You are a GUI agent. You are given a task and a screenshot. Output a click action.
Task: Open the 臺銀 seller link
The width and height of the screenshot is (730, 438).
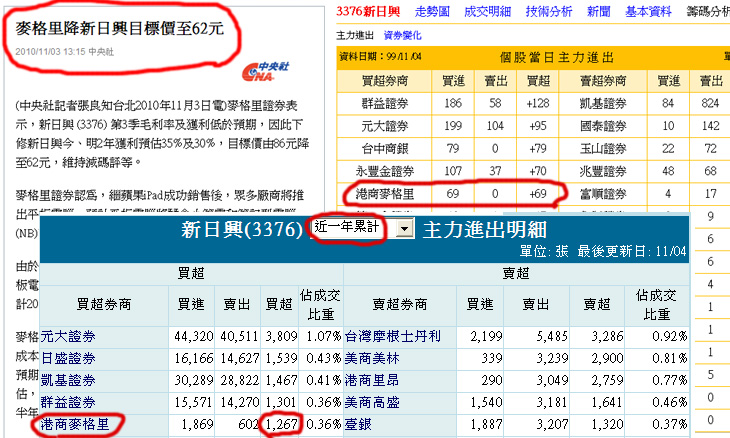pos(358,424)
